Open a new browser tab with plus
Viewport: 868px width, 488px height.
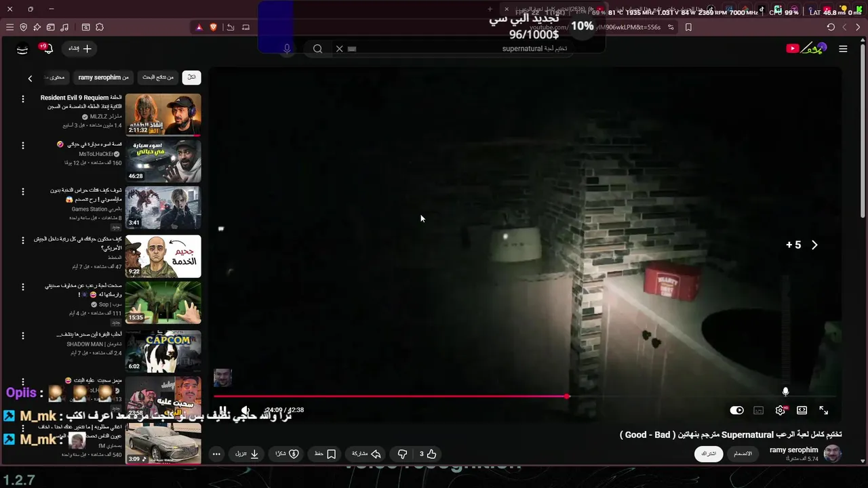[490, 9]
